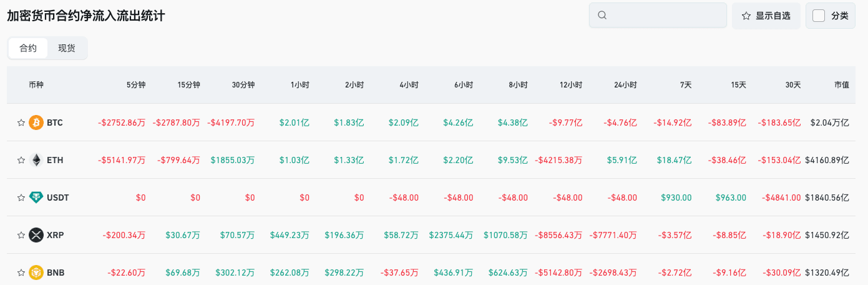Open the BTC ticker name link
868x285 pixels.
55,122
